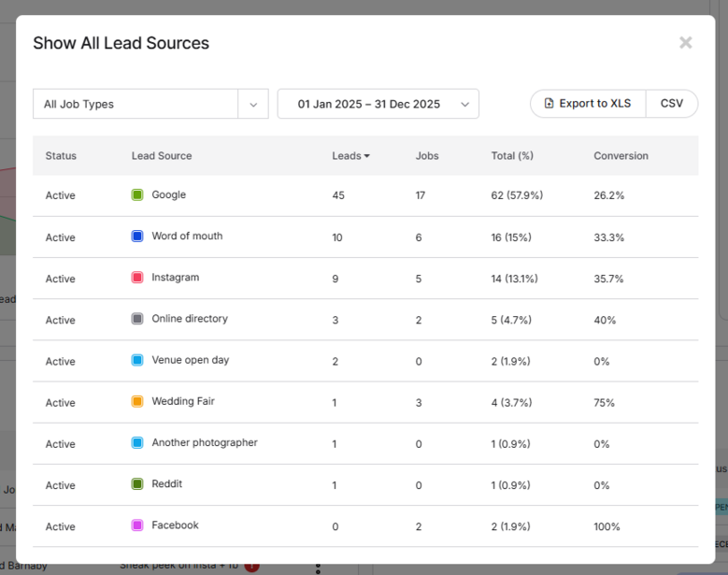Select the Facebook lead source name

click(175, 525)
